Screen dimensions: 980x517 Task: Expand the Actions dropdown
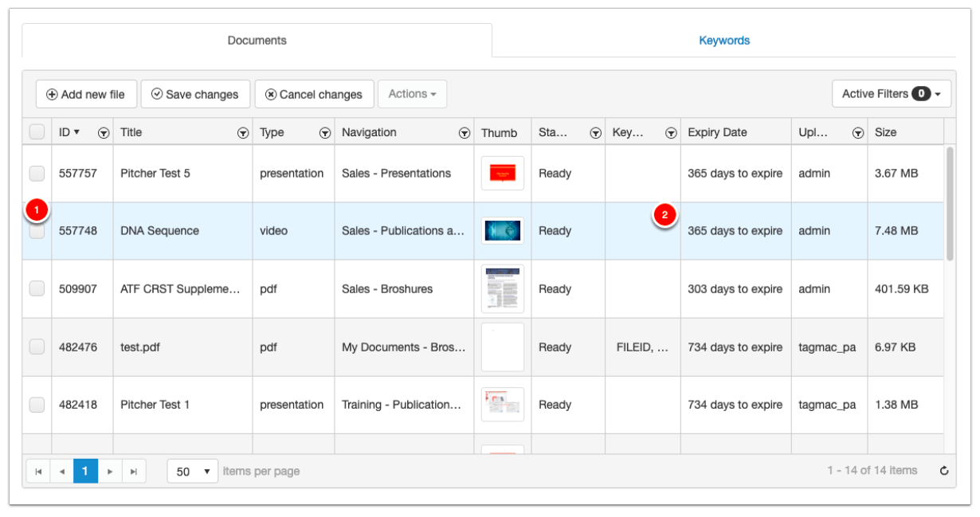(x=412, y=94)
